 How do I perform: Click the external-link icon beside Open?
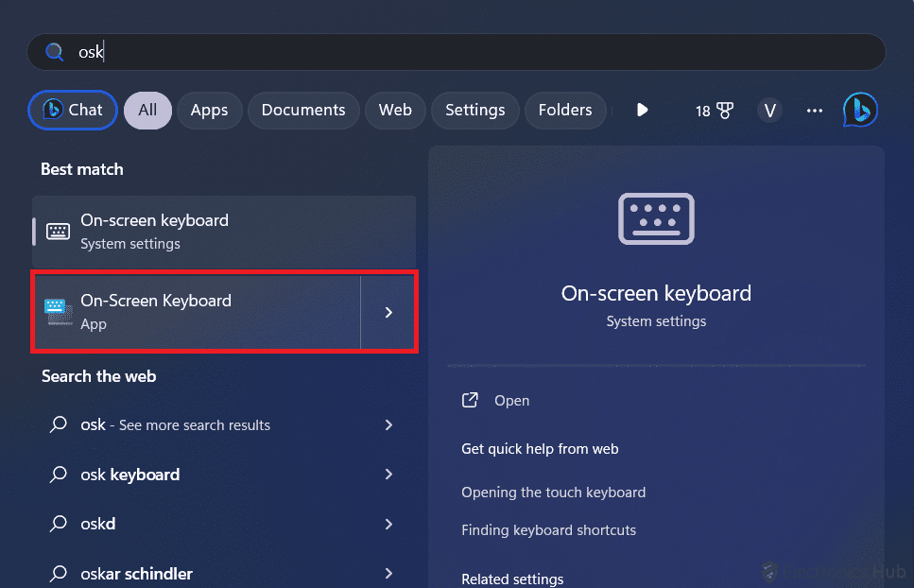tap(470, 400)
